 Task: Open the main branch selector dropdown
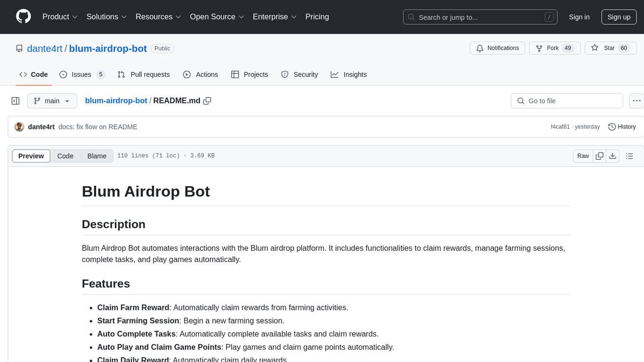(52, 101)
